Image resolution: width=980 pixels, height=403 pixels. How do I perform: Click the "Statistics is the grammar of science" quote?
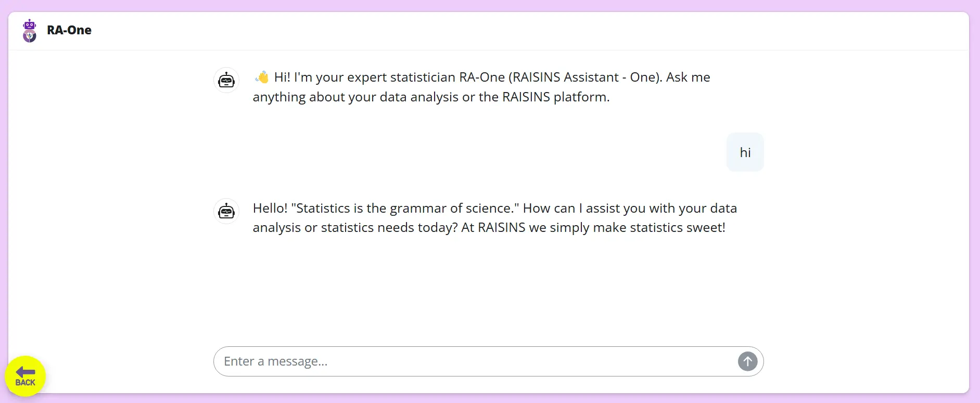tap(405, 209)
